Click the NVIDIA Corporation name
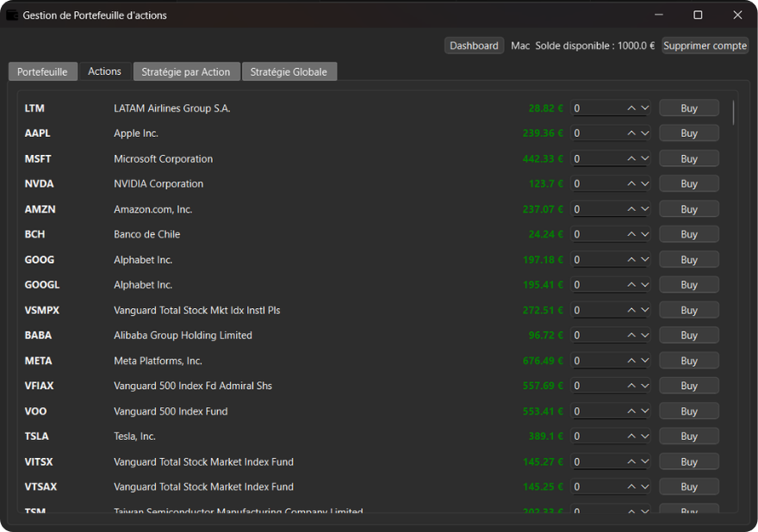 158,183
